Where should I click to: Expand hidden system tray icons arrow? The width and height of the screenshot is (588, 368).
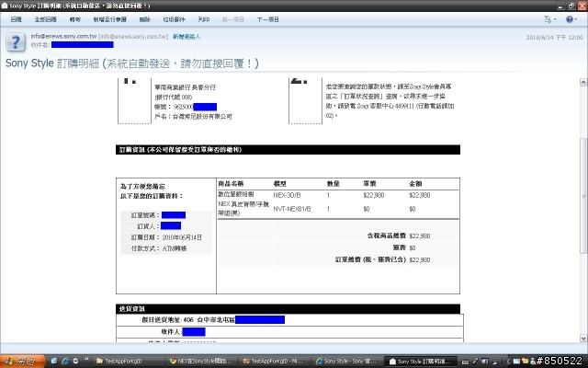[508, 362]
